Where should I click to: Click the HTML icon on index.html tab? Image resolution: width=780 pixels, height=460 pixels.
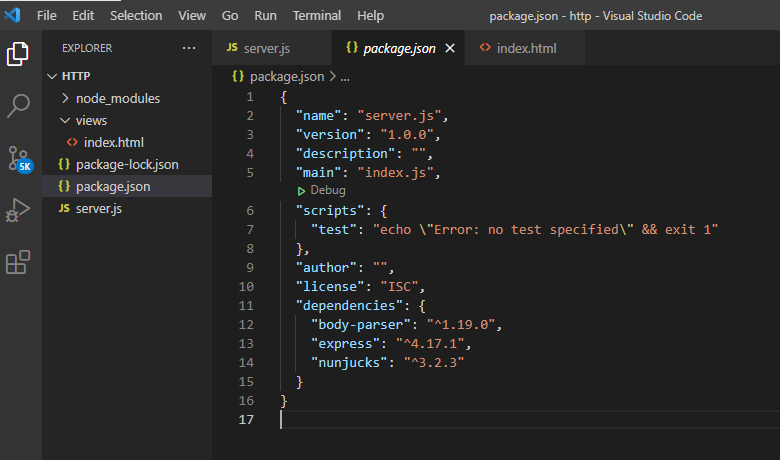tap(485, 47)
